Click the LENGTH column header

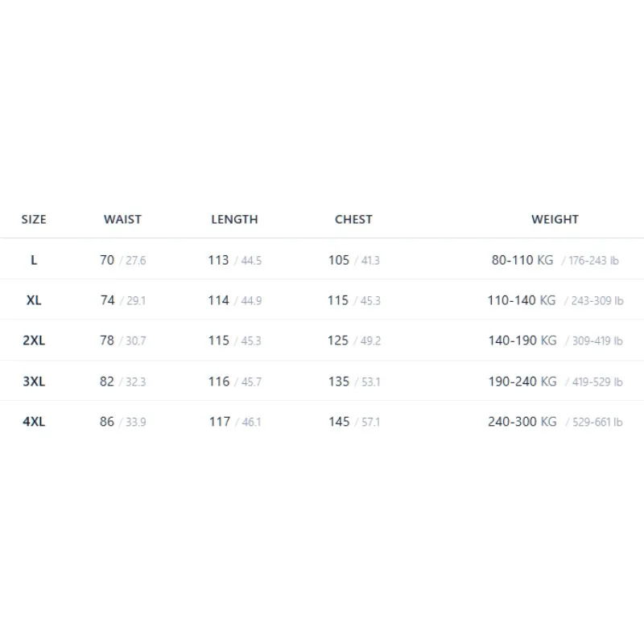(x=234, y=219)
